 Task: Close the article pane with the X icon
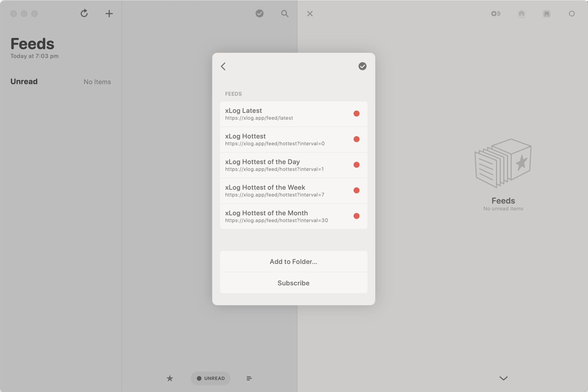point(310,14)
